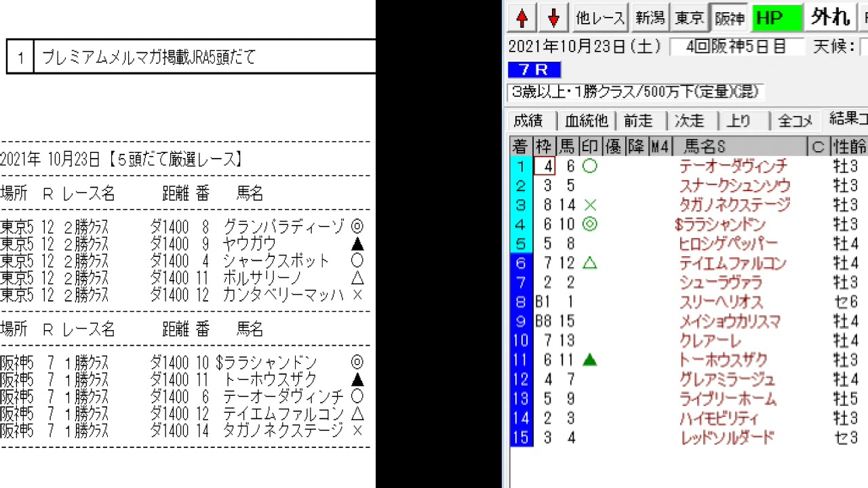Switch to 新潟 racecourse
Screen dimensions: 868x488
pos(649,18)
